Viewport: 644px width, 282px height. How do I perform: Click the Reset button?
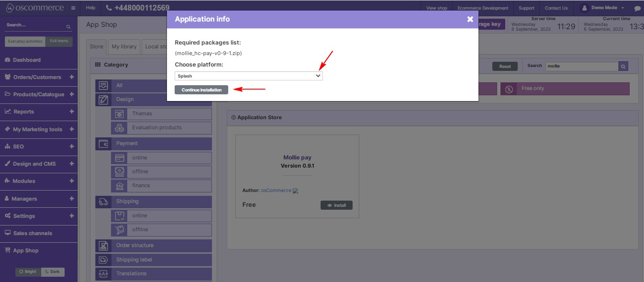click(x=505, y=67)
